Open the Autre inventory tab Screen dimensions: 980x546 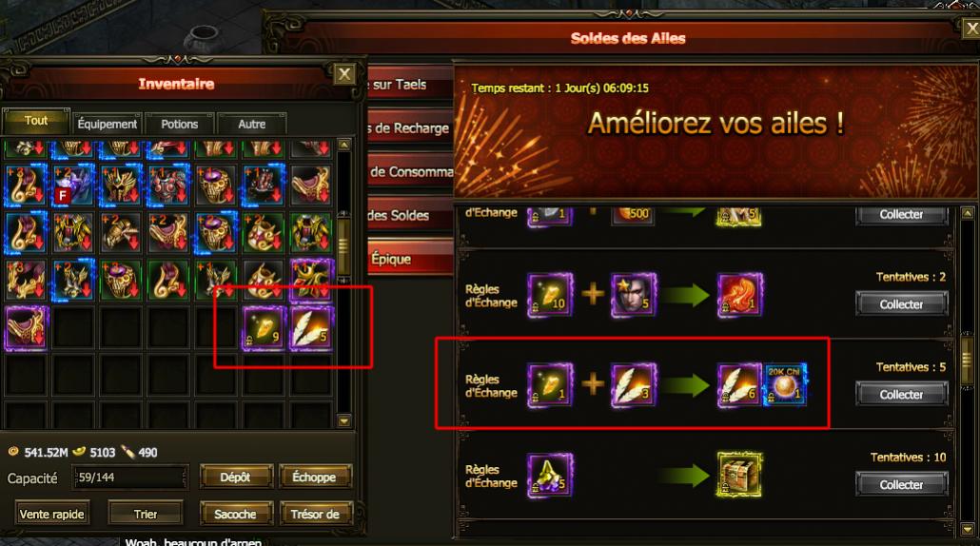click(x=252, y=124)
